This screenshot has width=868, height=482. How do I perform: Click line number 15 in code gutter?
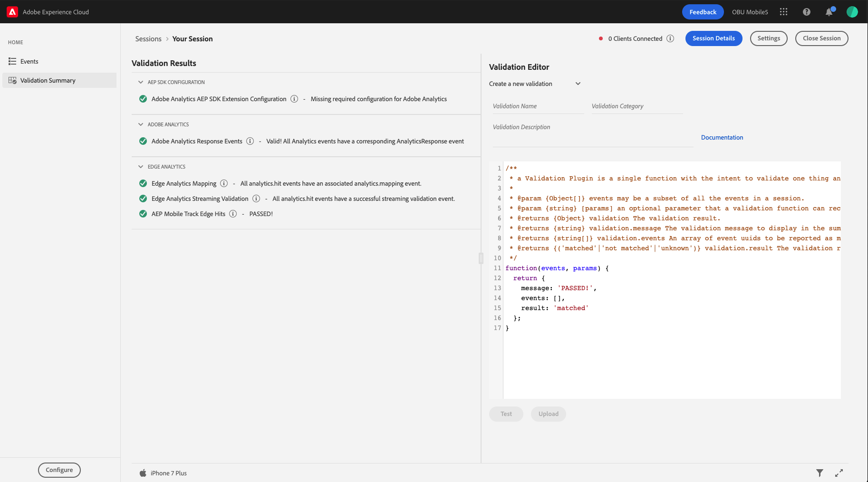[x=497, y=308]
